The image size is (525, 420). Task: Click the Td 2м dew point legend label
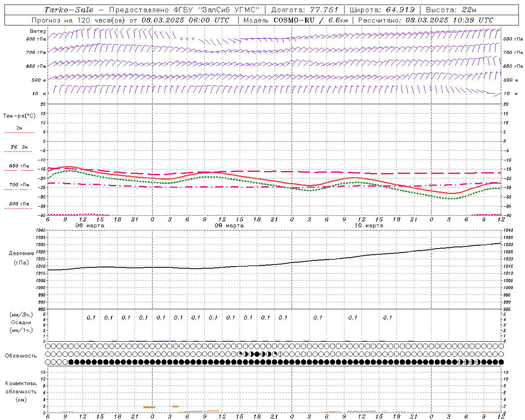(19, 147)
